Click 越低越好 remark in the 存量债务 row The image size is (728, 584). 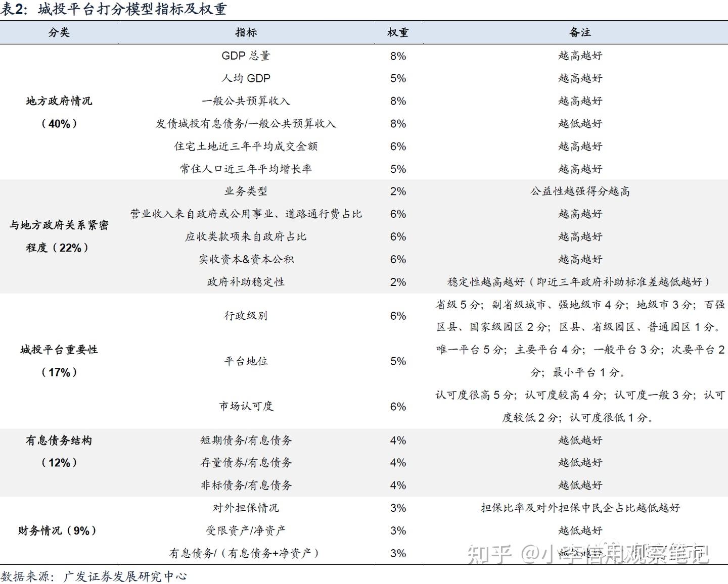click(580, 463)
